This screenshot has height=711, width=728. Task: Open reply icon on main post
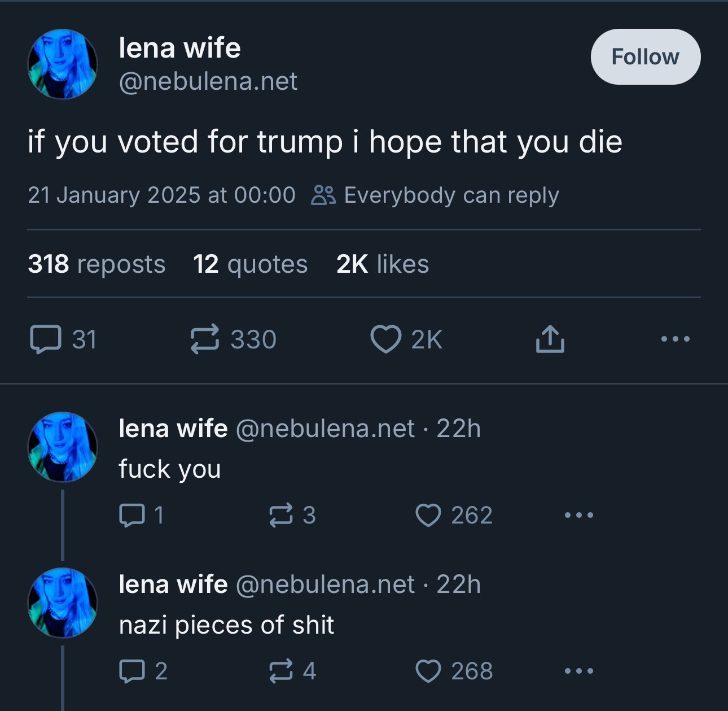click(45, 339)
